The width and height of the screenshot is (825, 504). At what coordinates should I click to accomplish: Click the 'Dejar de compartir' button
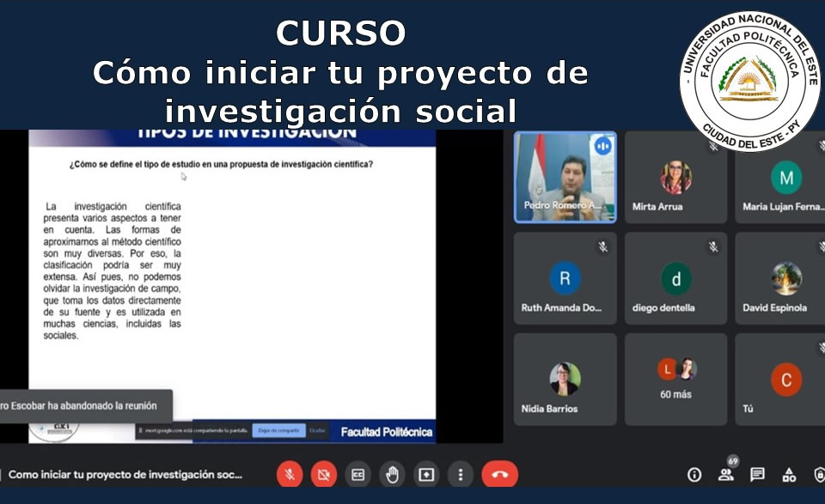tap(277, 430)
